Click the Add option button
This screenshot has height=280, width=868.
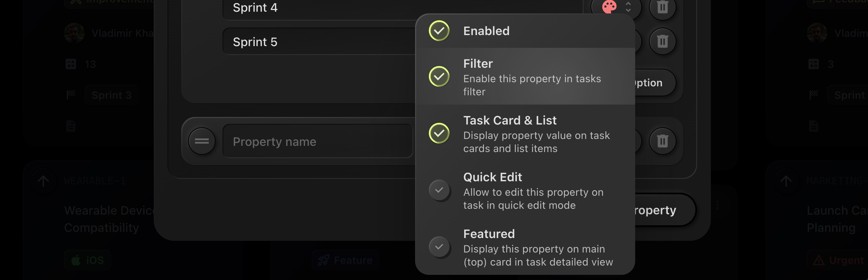point(653,83)
